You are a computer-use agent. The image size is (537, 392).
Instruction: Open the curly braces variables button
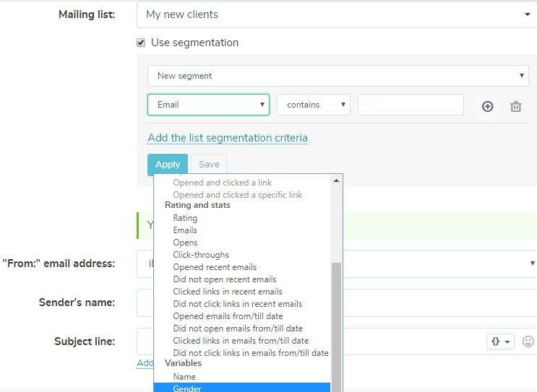[500, 341]
